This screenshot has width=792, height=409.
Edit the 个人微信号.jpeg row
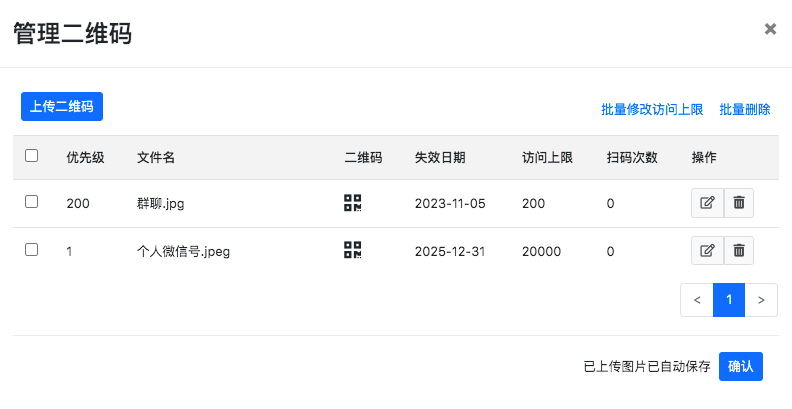(x=707, y=251)
